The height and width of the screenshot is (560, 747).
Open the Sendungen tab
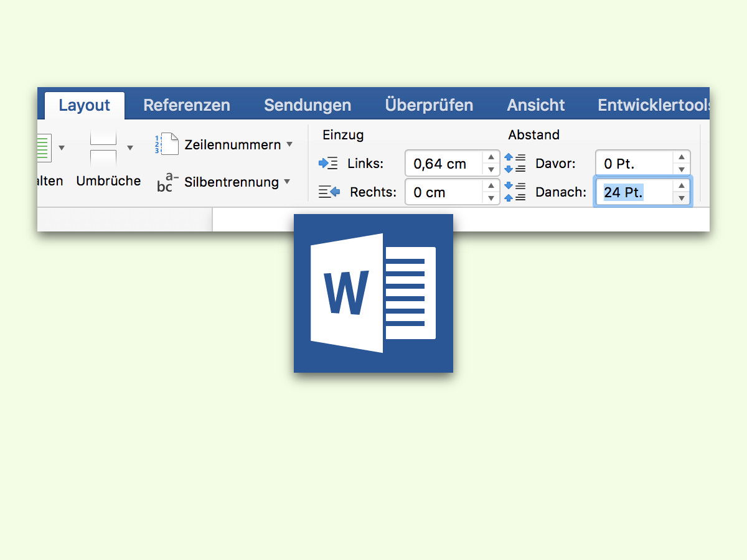(308, 105)
